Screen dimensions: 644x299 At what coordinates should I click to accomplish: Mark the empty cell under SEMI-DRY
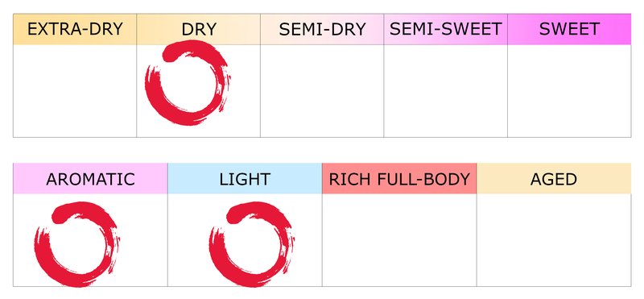tap(322, 91)
